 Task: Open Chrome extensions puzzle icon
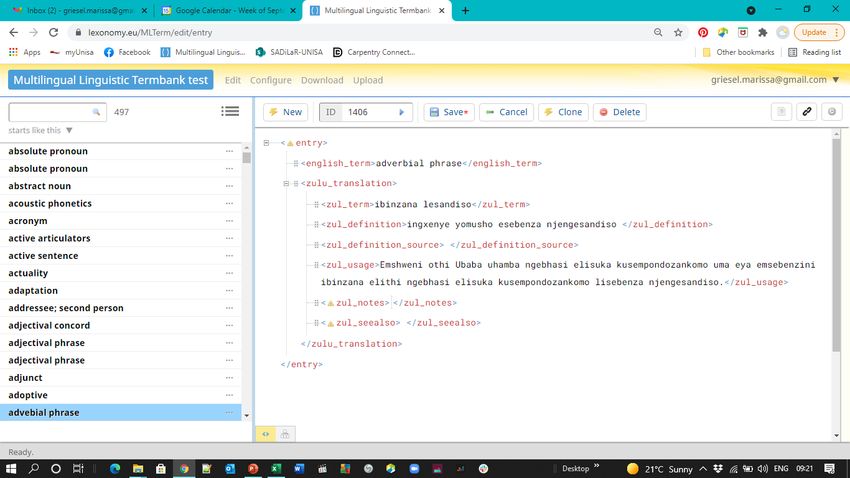point(762,33)
